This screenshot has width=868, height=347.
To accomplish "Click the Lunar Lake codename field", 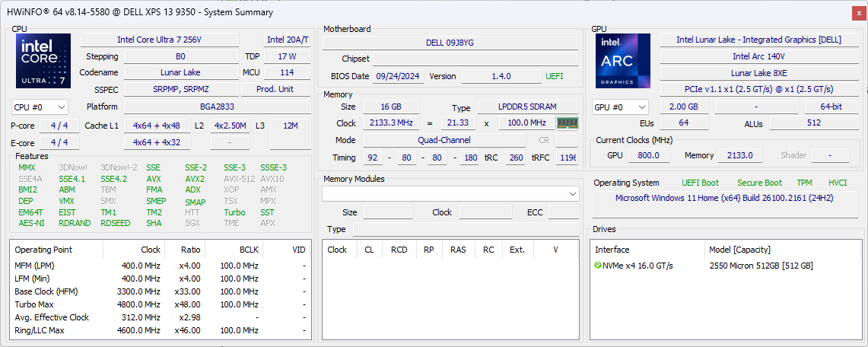I will pos(180,72).
